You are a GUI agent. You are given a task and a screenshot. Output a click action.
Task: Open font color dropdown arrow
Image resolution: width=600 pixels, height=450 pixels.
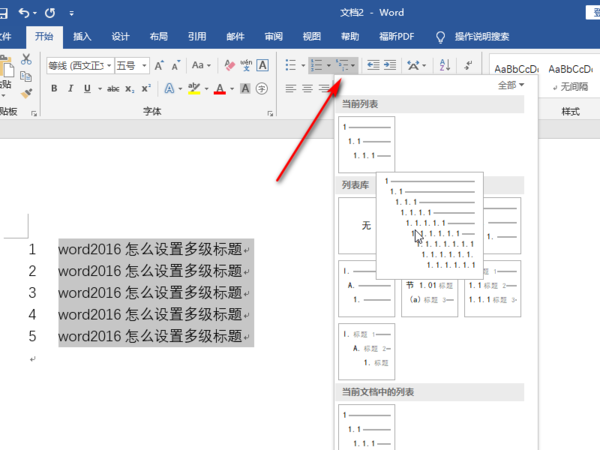232,89
